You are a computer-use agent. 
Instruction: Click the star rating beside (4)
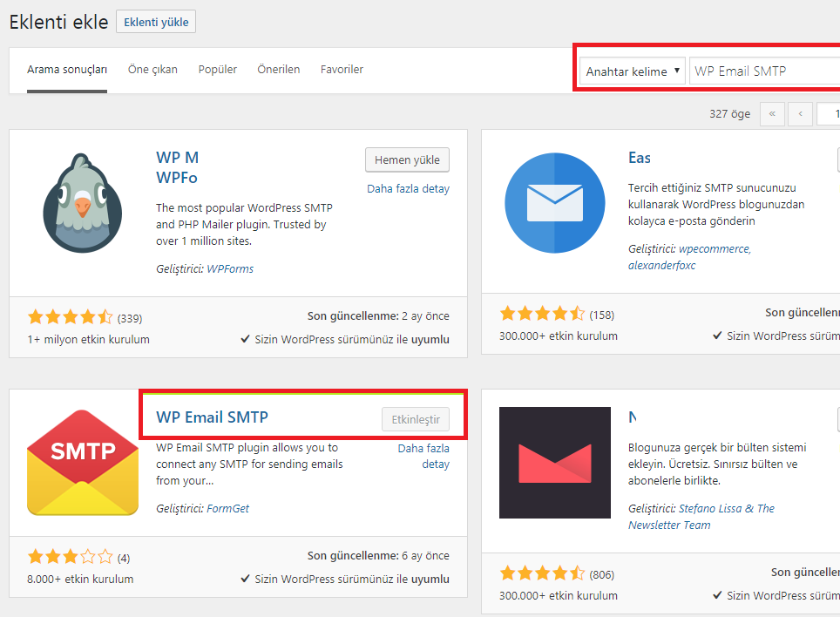(x=71, y=558)
